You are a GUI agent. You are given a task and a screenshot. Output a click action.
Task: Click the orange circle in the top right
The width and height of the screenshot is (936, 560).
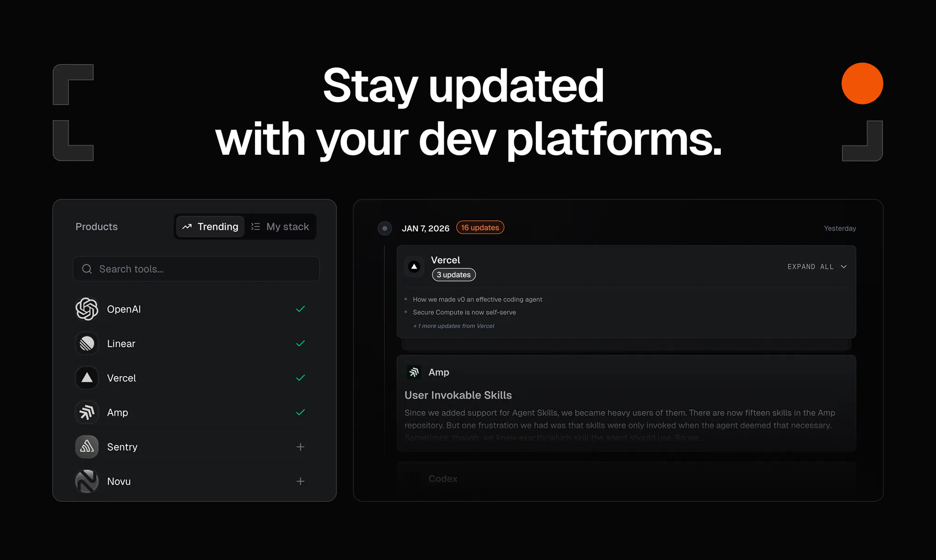point(862,83)
